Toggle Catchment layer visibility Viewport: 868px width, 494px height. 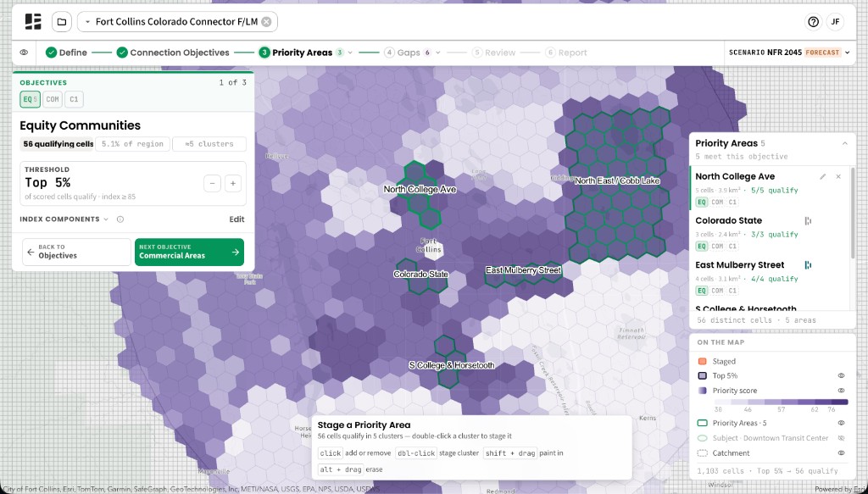[841, 453]
